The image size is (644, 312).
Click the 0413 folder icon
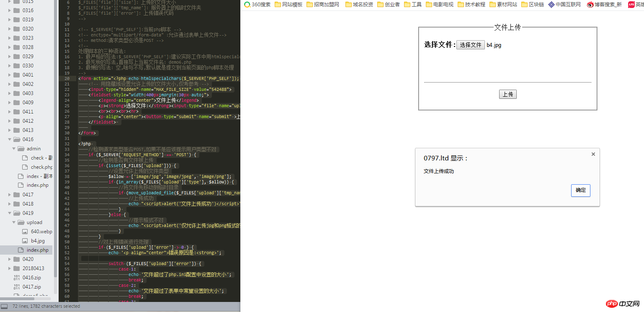(x=17, y=130)
